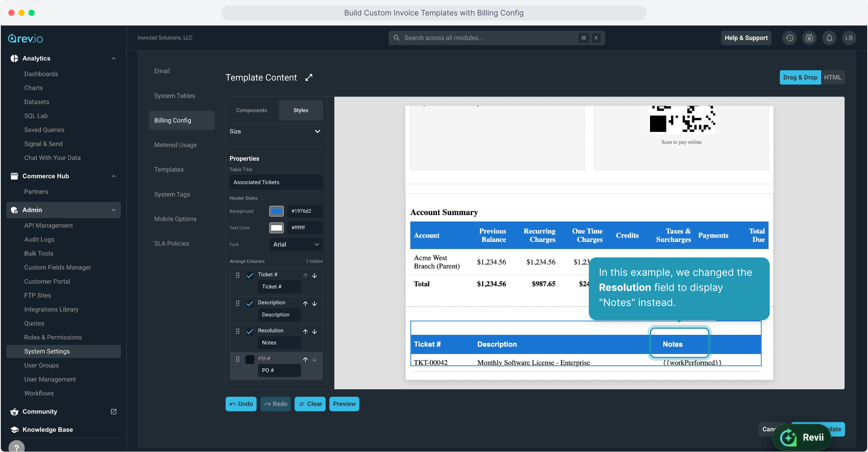Screen dimensions: 868x452
Task: Expand Template Content to full screen
Action: [x=309, y=77]
